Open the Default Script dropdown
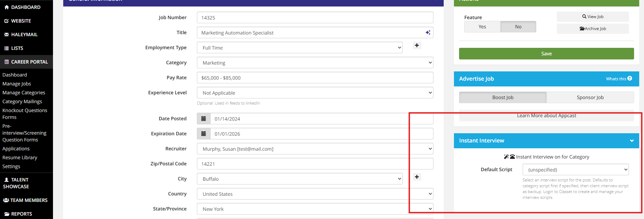 (575, 170)
